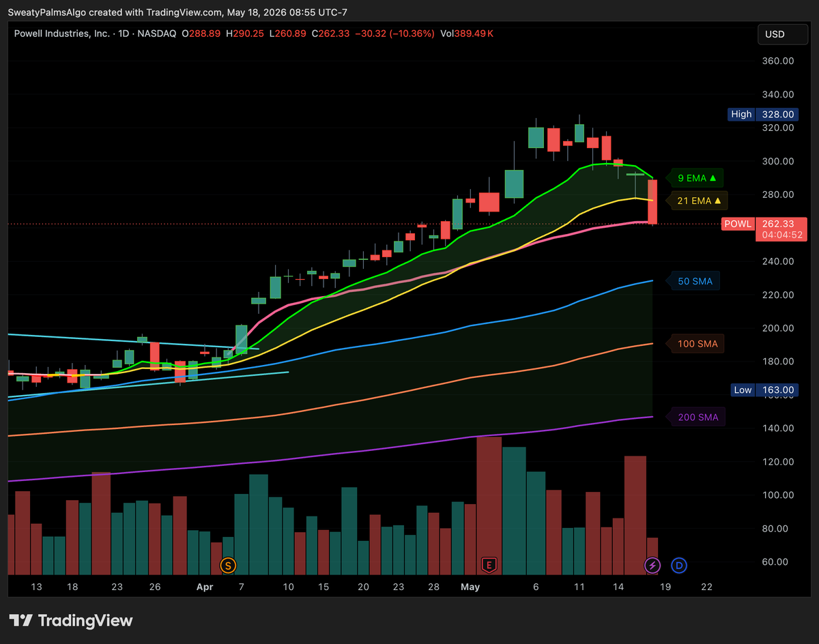Click the orange S split marker
Viewport: 819px width, 644px height.
pos(228,565)
